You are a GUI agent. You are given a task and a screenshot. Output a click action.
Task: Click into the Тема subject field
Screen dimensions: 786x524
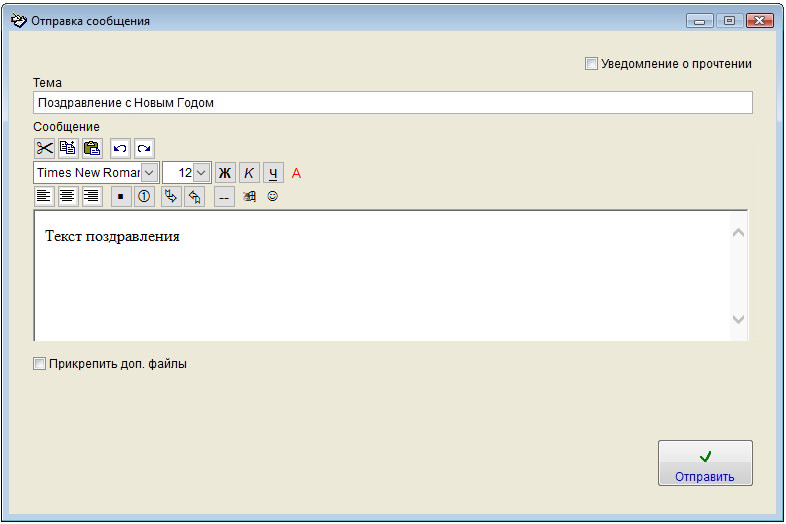393,103
